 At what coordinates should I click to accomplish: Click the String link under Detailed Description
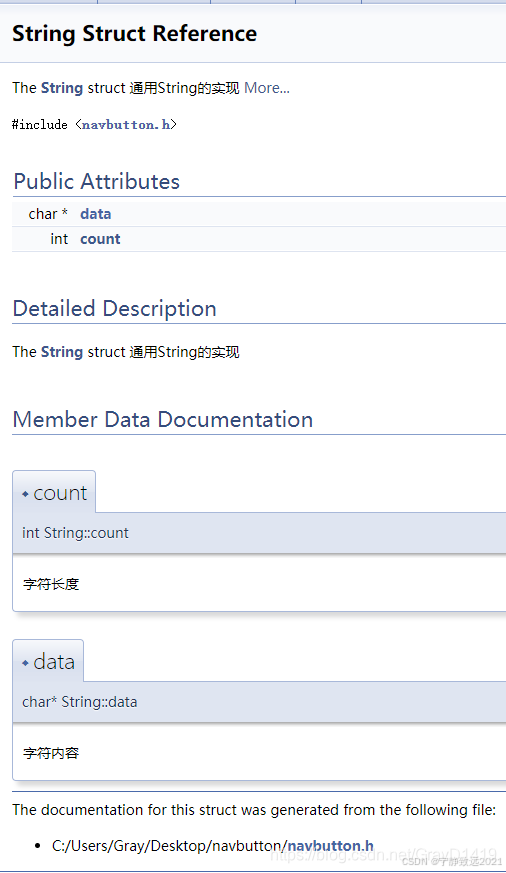[x=62, y=352]
